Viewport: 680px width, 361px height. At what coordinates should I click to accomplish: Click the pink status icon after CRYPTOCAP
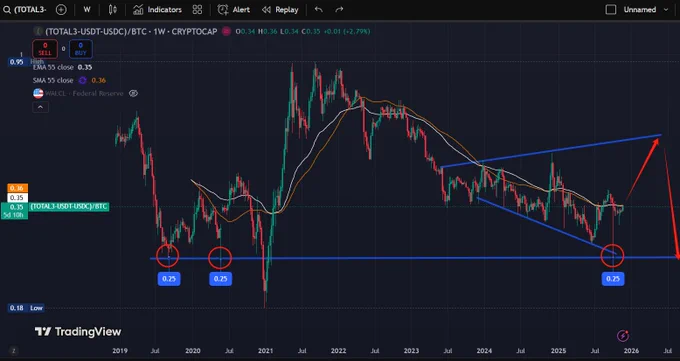pos(226,31)
